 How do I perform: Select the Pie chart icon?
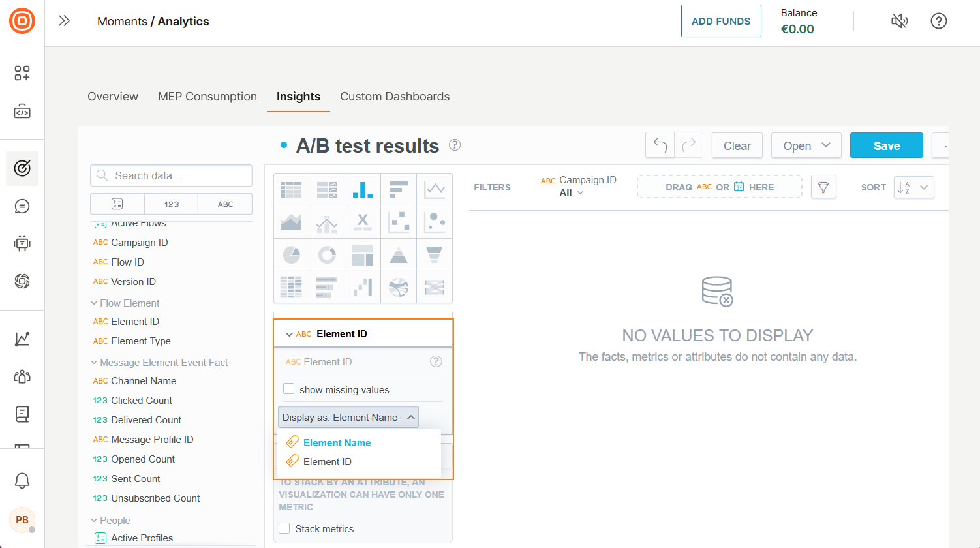[x=291, y=254]
